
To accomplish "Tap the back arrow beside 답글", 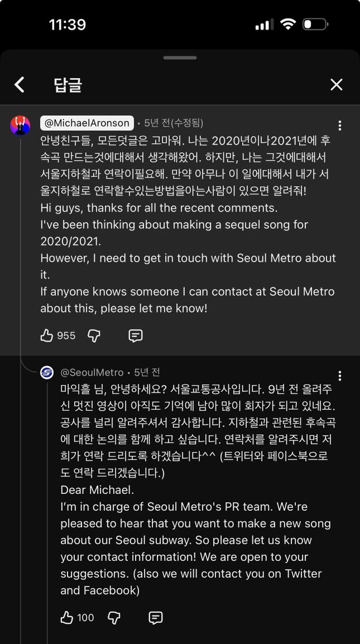I will pos(20,85).
